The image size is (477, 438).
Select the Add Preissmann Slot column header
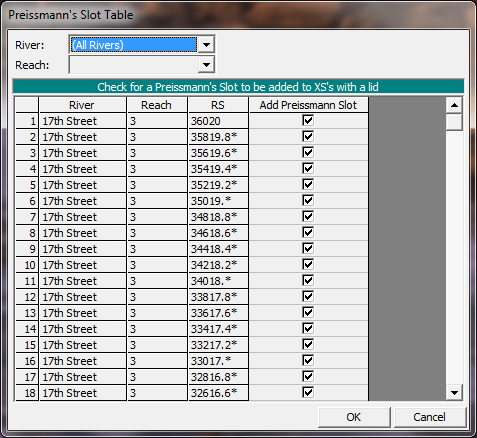(308, 105)
